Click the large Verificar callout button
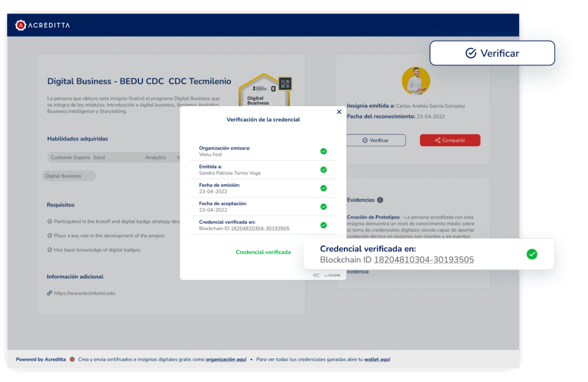 click(492, 53)
